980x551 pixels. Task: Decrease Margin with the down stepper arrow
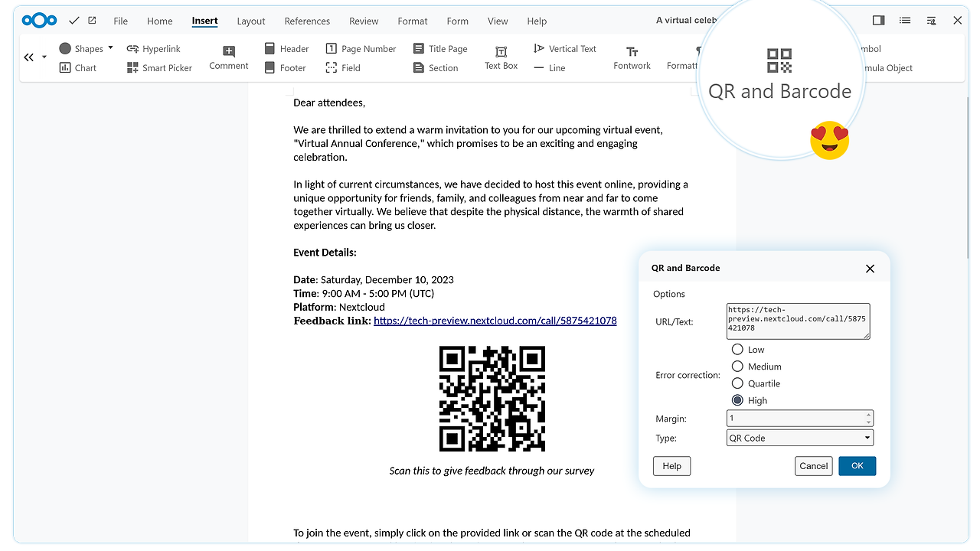[x=868, y=422]
